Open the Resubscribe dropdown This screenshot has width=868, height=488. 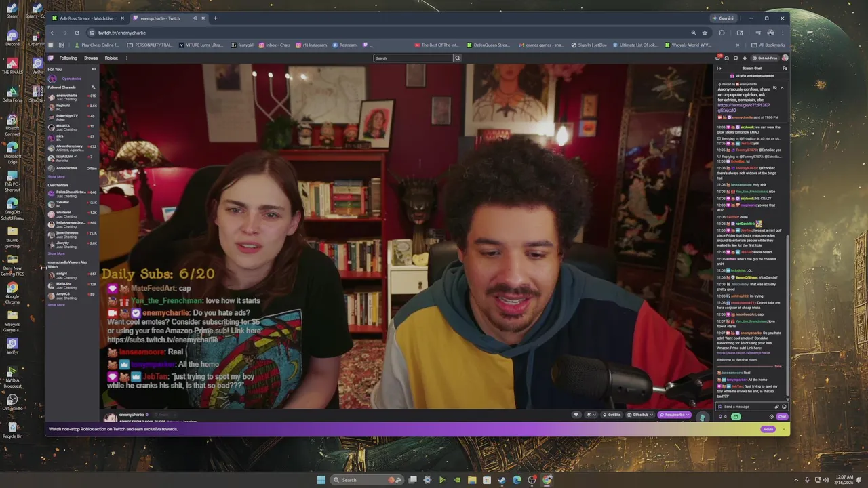click(x=673, y=415)
